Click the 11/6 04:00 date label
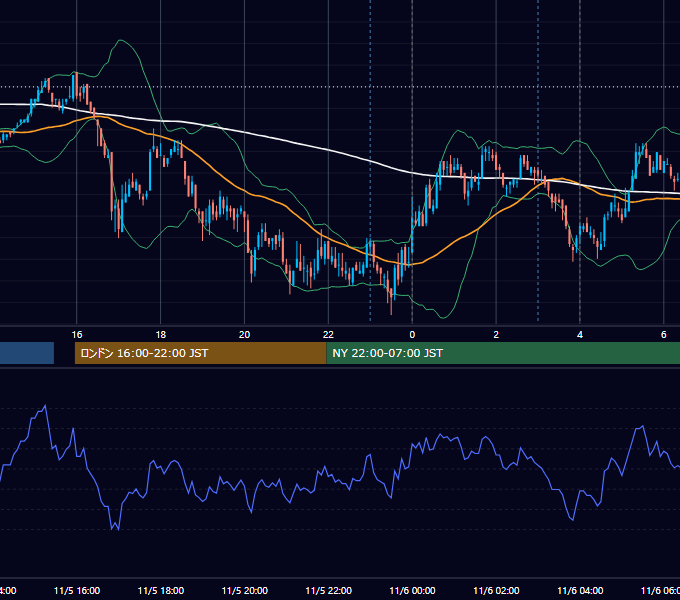 click(580, 590)
